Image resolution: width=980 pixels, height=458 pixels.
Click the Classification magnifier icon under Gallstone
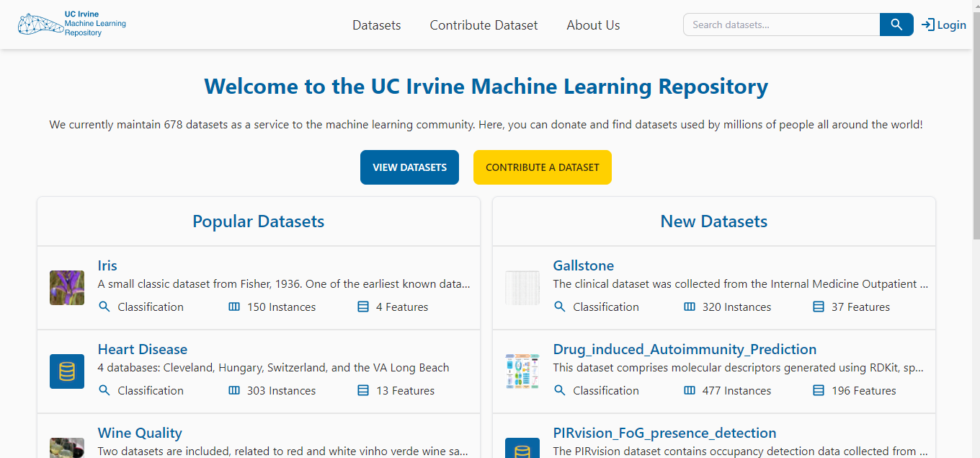coord(559,307)
